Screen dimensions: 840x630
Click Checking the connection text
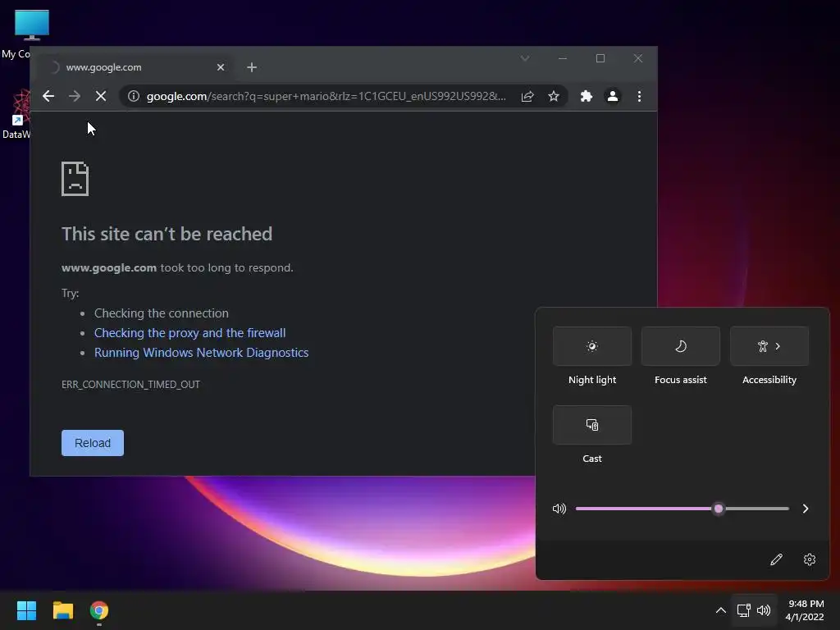click(162, 313)
